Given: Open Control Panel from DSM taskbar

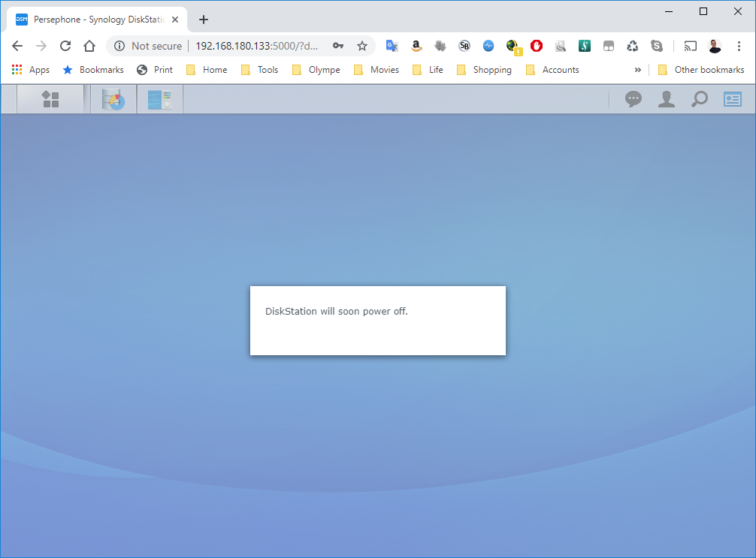Looking at the screenshot, I should (159, 99).
